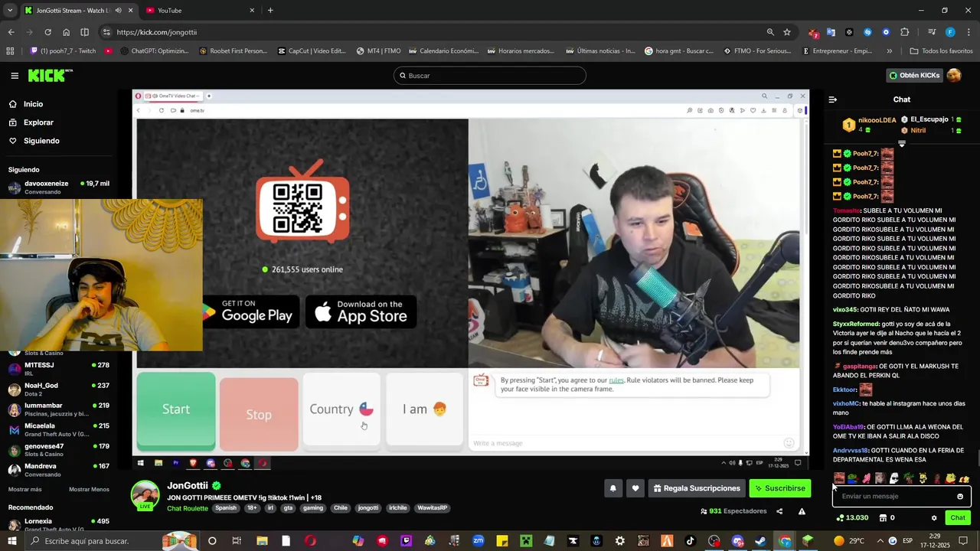Open TikTok in the Windows taskbar

point(690,541)
